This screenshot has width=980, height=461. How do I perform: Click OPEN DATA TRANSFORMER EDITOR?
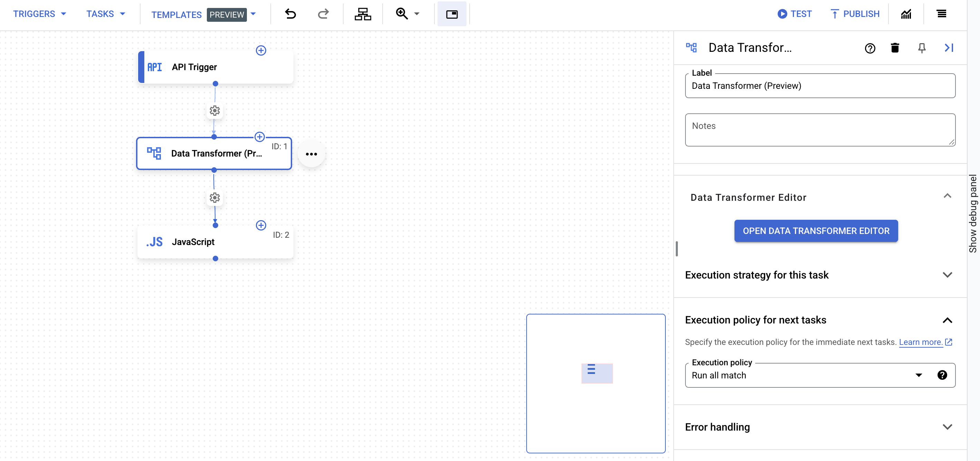(816, 231)
